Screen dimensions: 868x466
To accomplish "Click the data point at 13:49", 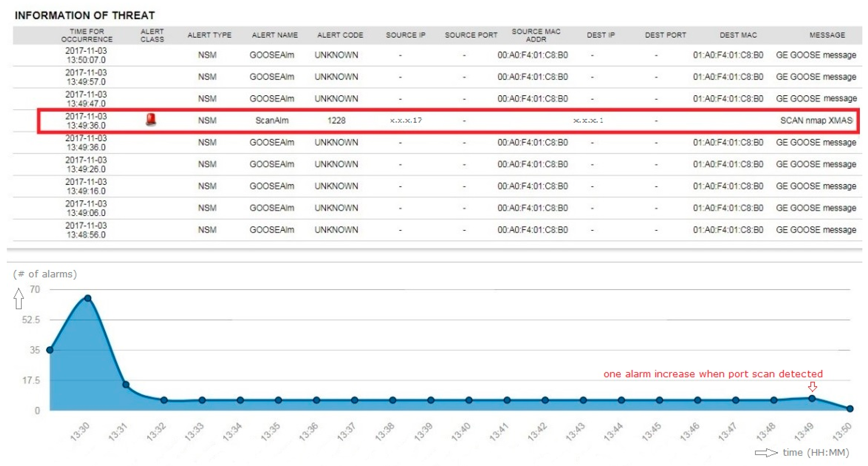I will click(x=812, y=398).
